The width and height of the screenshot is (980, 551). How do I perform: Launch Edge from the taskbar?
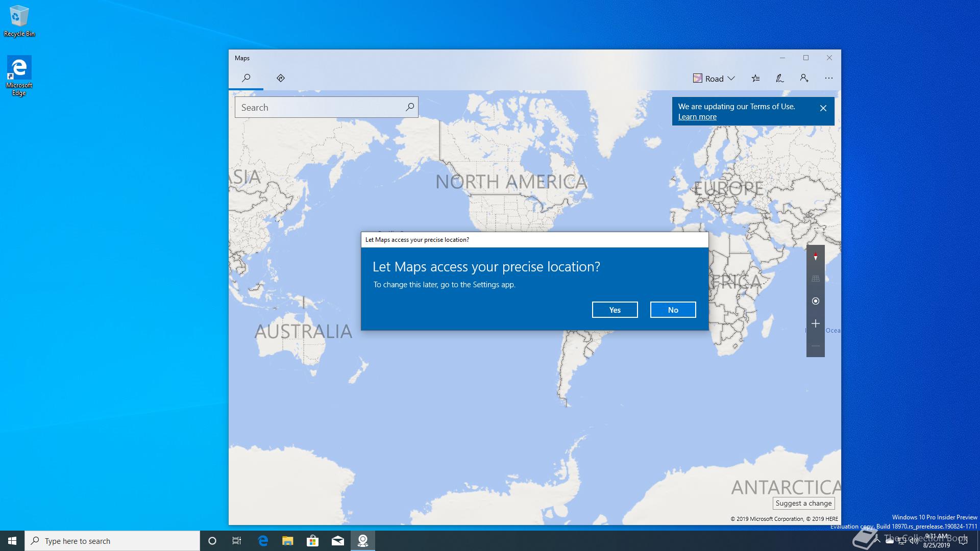[x=263, y=541]
